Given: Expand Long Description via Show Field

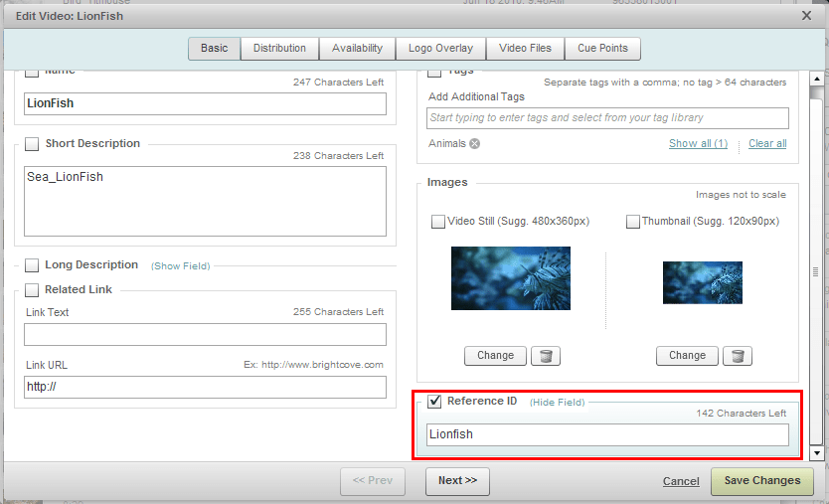Looking at the screenshot, I should tap(180, 266).
